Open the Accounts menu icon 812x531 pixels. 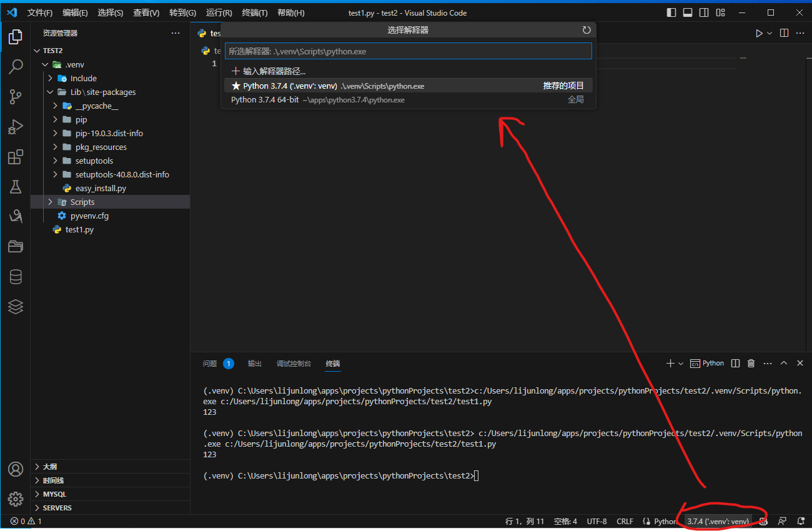point(16,469)
